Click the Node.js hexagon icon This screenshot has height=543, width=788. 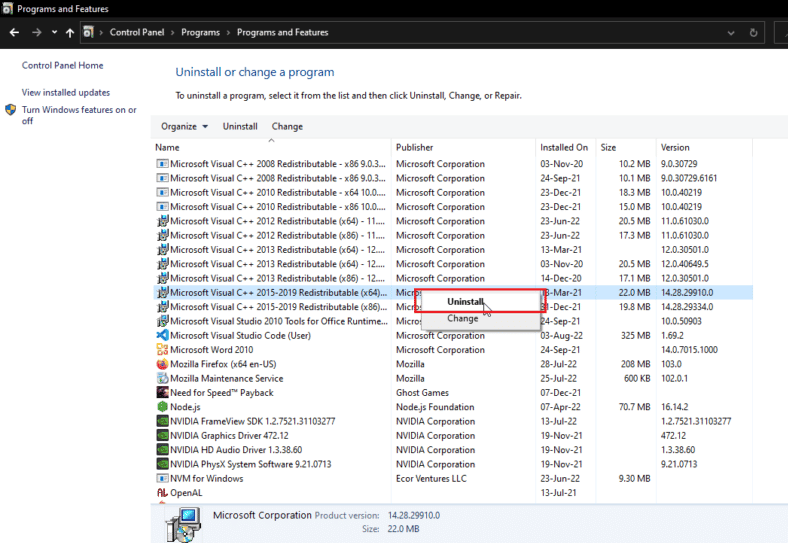coord(162,407)
